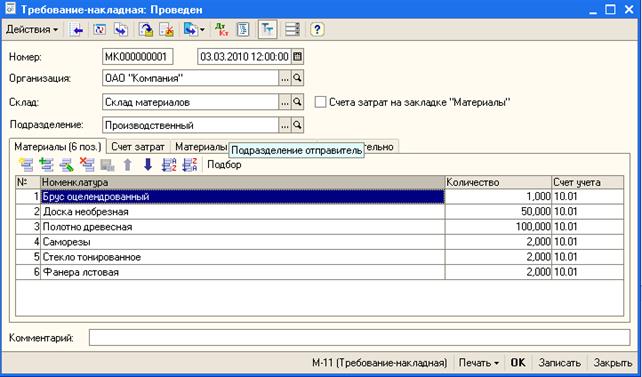The width and height of the screenshot is (642, 377).
Task: Click the Записать button
Action: [x=559, y=363]
